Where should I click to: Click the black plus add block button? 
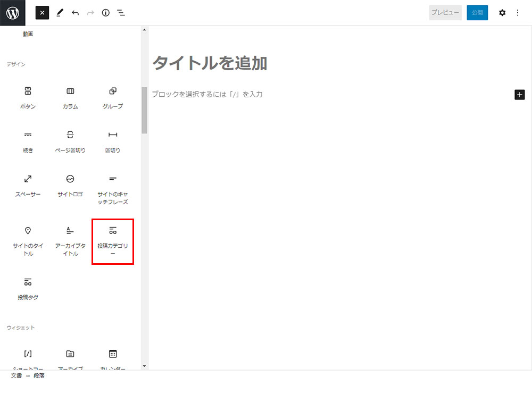(520, 95)
